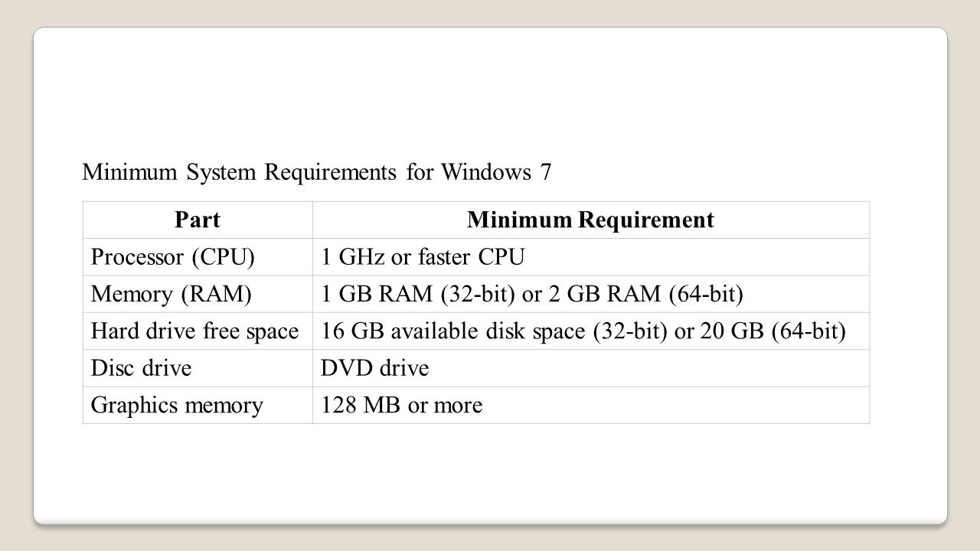
Task: Click the Processor (CPU) cell
Action: point(198,257)
